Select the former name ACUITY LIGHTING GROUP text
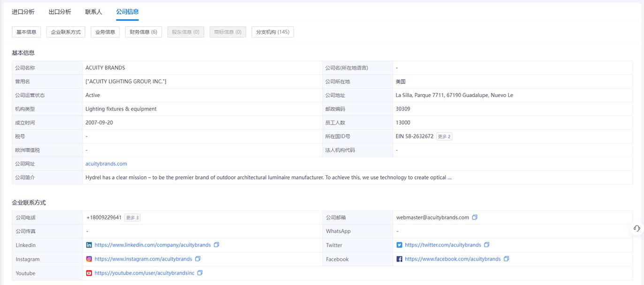The width and height of the screenshot is (644, 285). click(126, 82)
